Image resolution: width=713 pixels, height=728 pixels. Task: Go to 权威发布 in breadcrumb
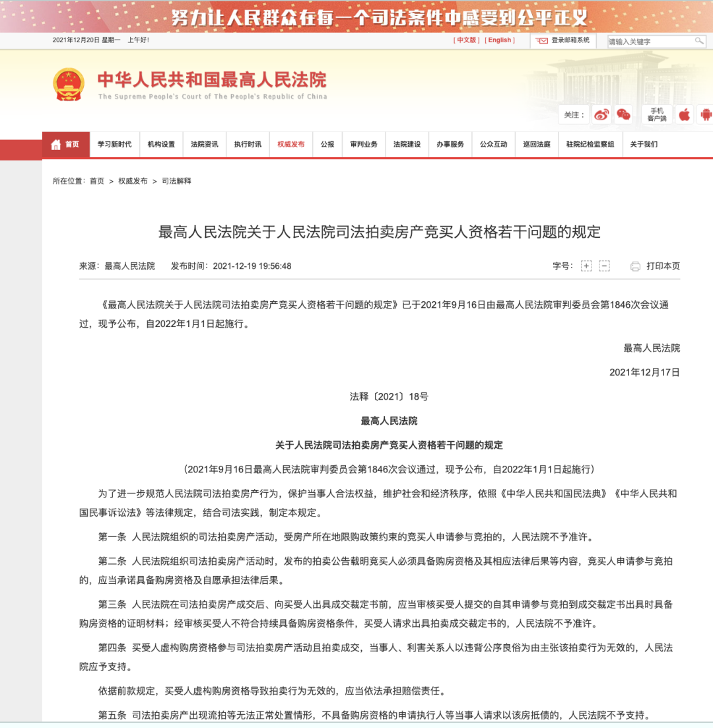point(133,181)
